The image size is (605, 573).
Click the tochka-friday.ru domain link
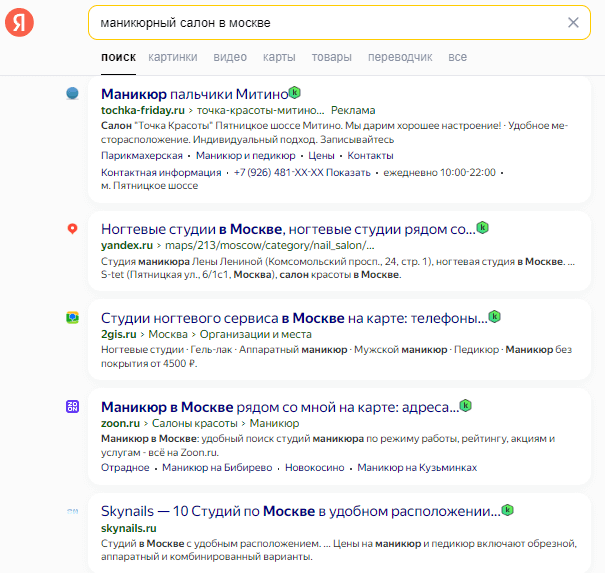point(143,110)
